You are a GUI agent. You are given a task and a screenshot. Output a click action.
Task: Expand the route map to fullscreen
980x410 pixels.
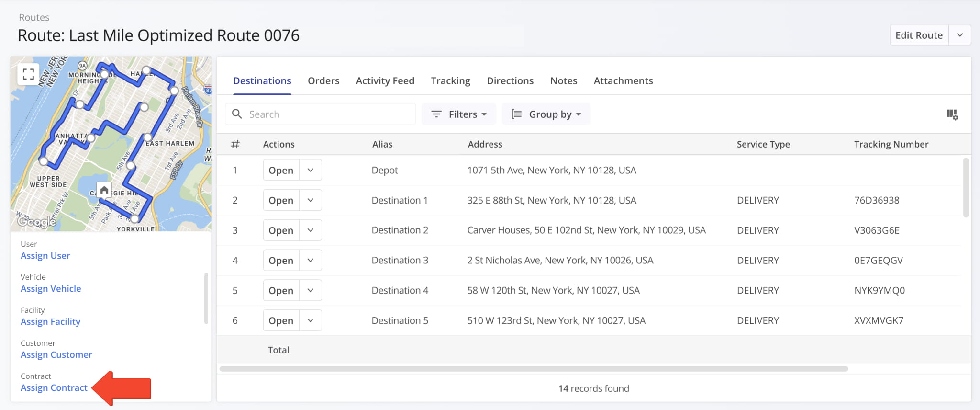[x=28, y=74]
